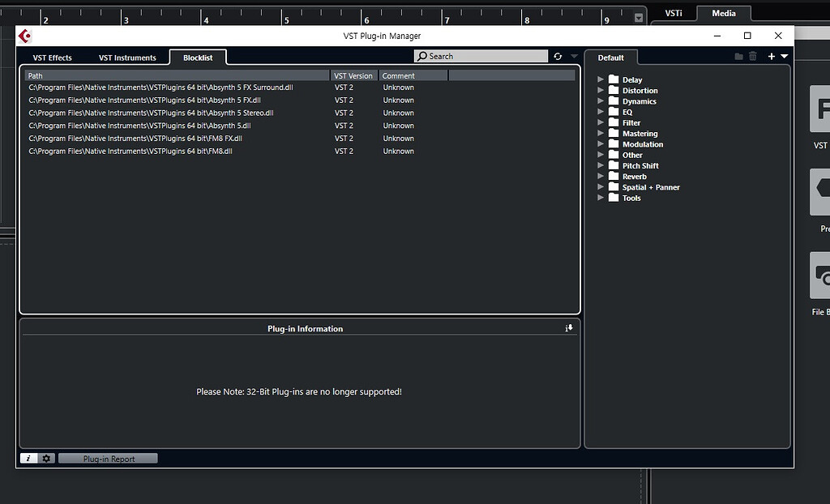830x504 pixels.
Task: Click the plus button to add a collection
Action: coord(771,56)
